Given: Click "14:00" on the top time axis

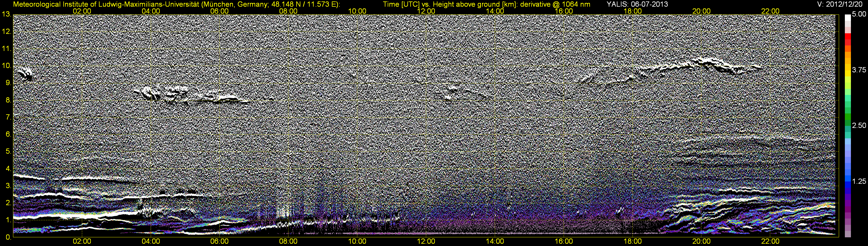Looking at the screenshot, I should click(x=495, y=11).
